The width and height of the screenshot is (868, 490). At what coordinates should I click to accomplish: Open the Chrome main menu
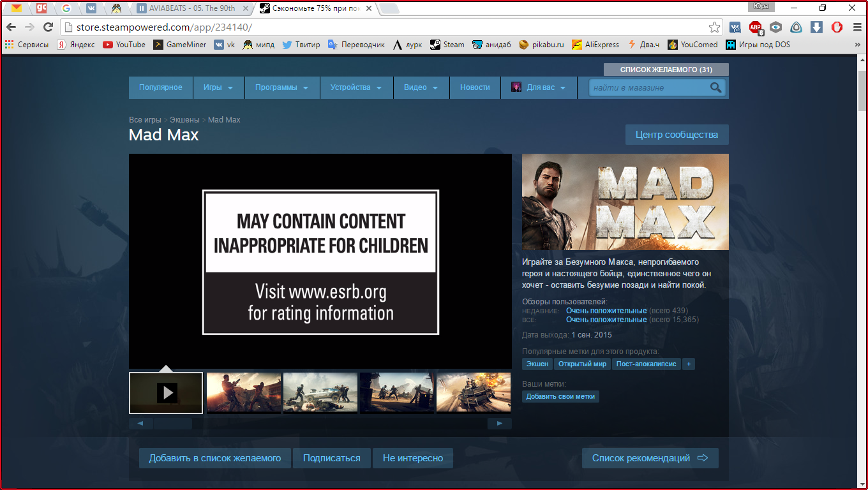[856, 27]
